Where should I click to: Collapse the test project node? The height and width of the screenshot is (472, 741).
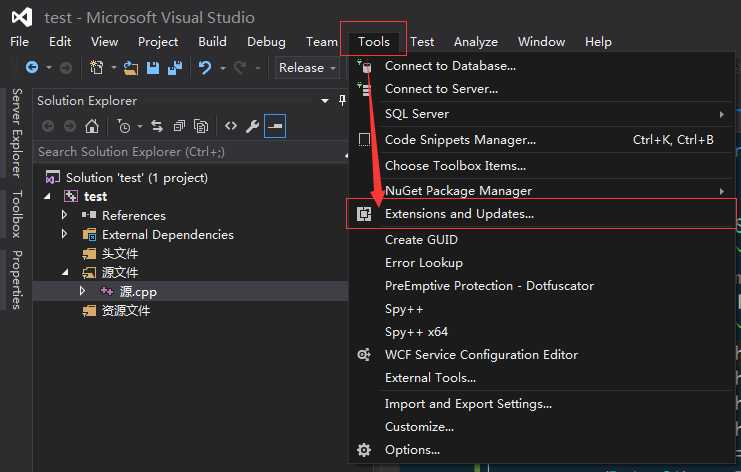point(47,196)
